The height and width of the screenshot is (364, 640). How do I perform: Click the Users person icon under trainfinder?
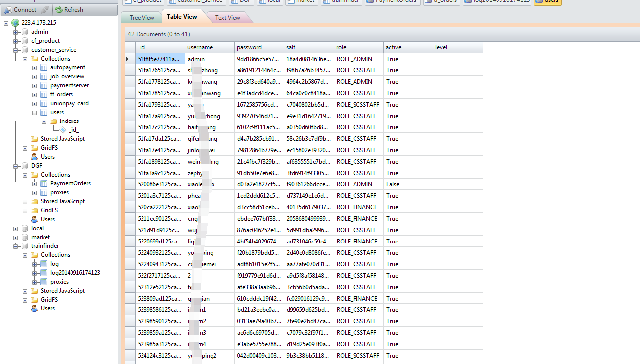tap(34, 308)
